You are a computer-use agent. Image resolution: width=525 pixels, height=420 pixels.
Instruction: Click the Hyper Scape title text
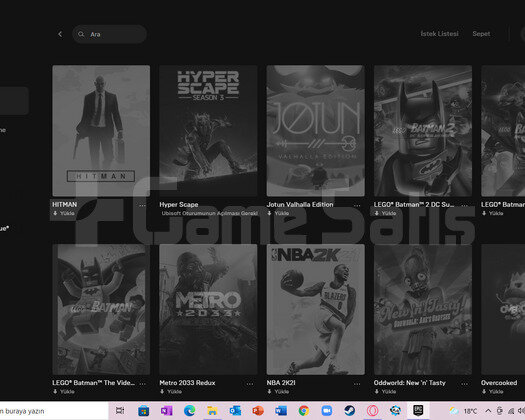pos(179,204)
